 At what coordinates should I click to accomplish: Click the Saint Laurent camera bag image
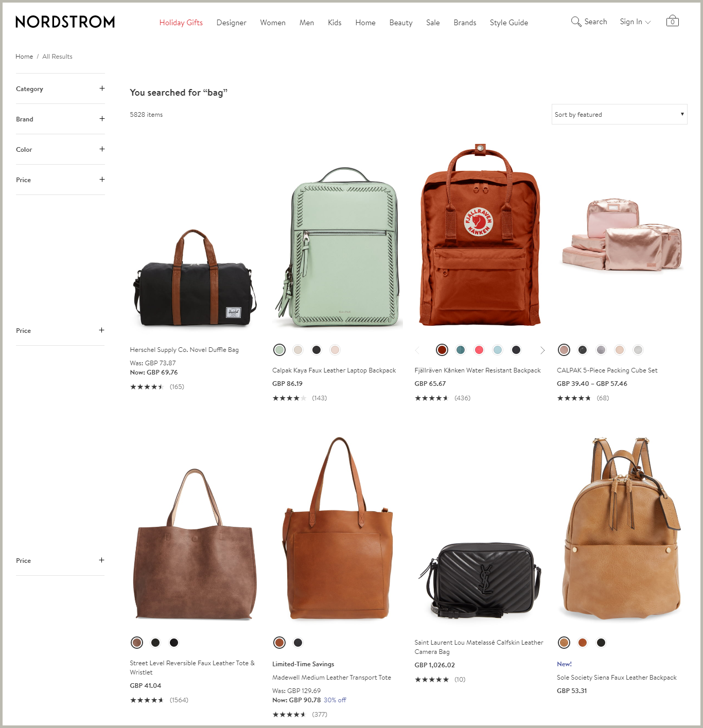(x=480, y=579)
